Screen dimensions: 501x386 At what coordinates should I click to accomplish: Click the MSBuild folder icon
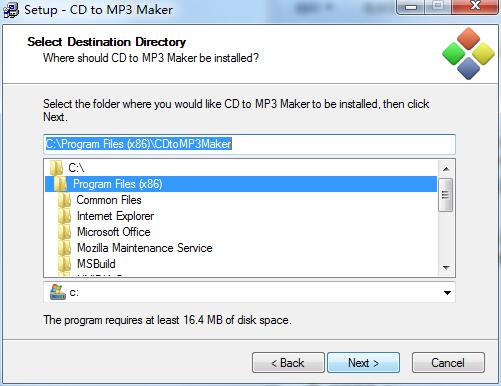pos(64,264)
